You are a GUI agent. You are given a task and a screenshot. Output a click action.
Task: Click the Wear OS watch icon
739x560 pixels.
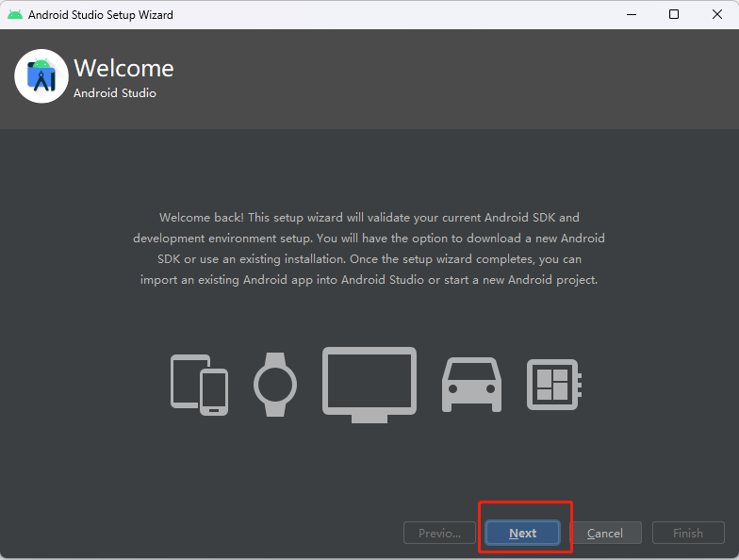[x=275, y=385]
